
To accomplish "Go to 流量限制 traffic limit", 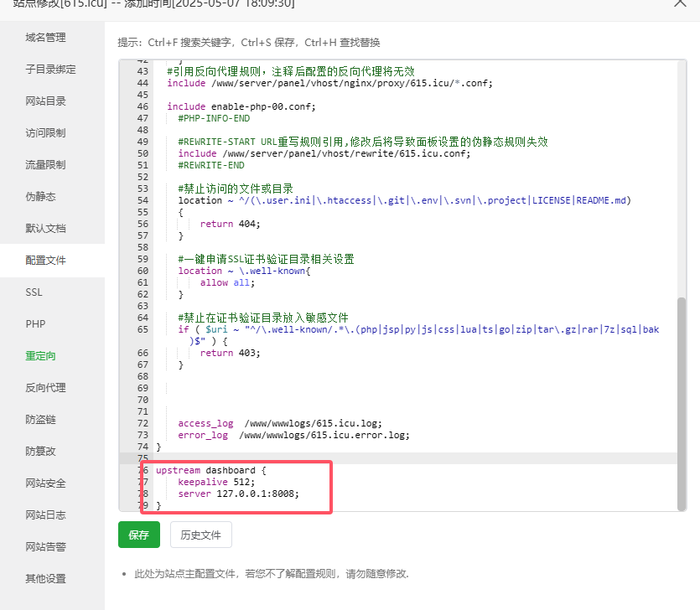I will pos(45,165).
